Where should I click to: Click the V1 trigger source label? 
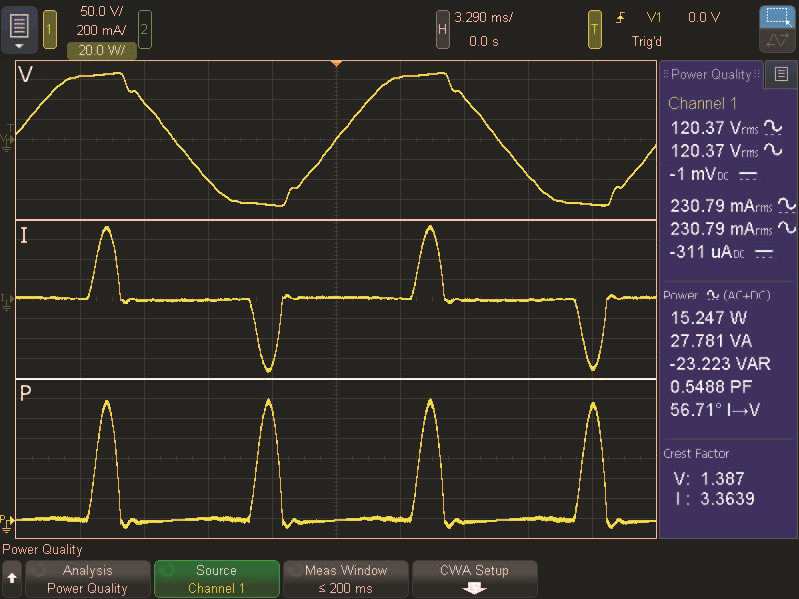click(654, 17)
